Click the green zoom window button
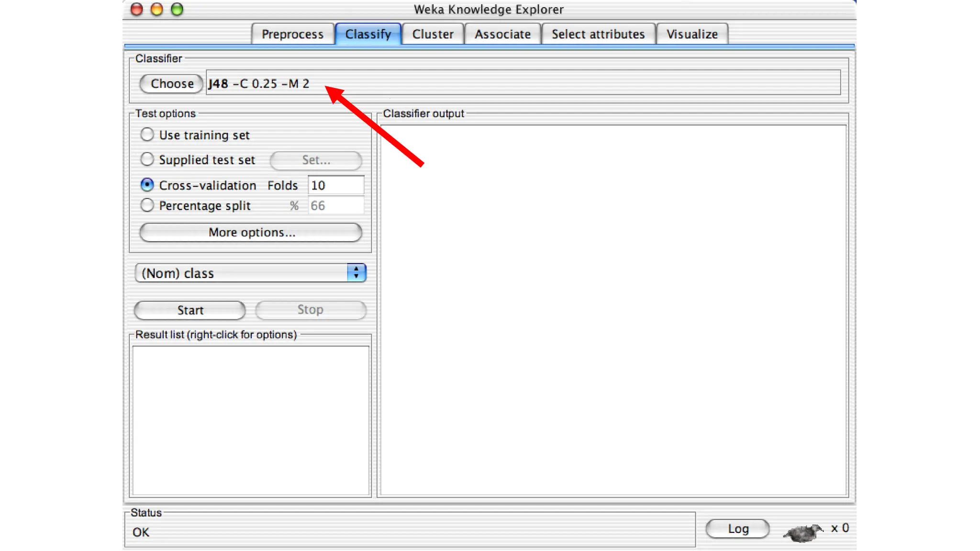The image size is (980, 551). click(177, 9)
